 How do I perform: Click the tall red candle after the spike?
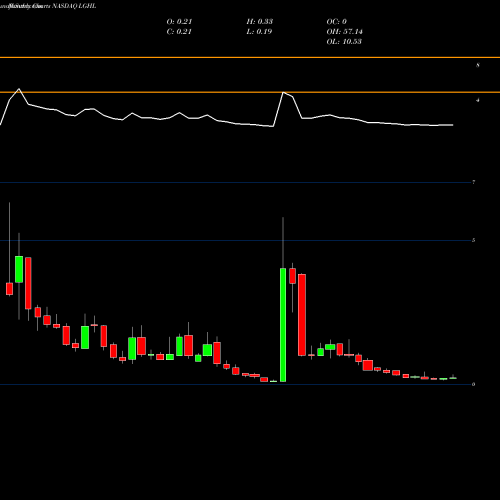302,315
